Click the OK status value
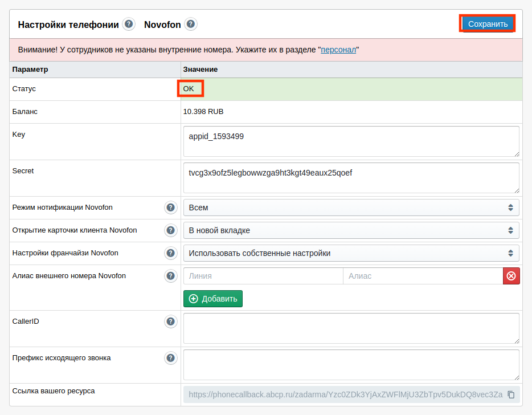The height and width of the screenshot is (415, 532). tap(189, 89)
